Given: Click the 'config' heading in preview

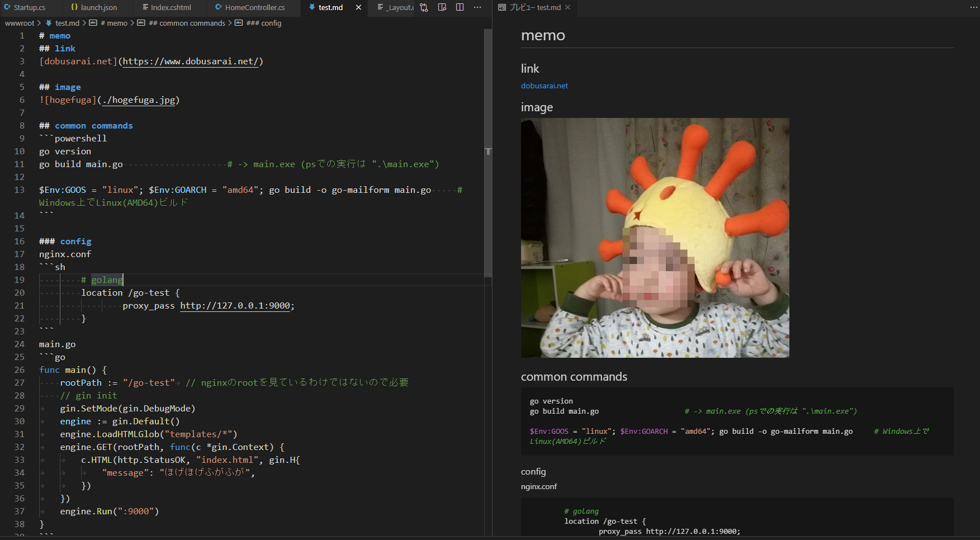Looking at the screenshot, I should click(x=533, y=472).
